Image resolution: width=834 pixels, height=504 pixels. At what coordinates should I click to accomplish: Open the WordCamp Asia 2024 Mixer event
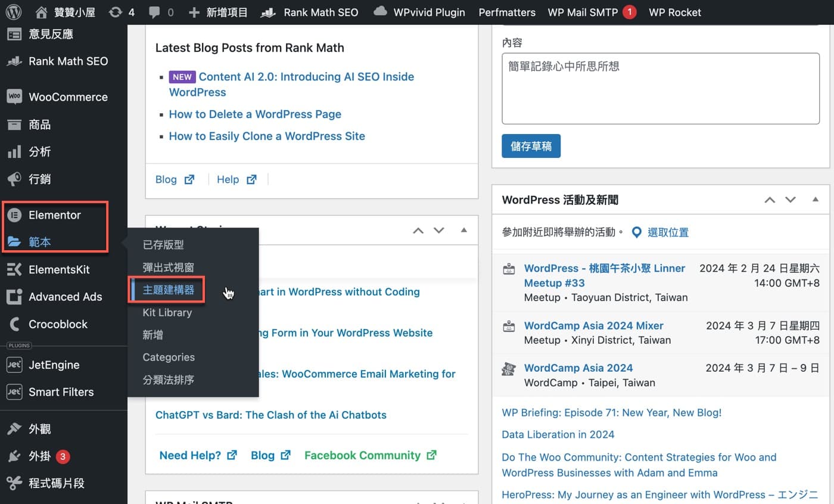pos(593,325)
